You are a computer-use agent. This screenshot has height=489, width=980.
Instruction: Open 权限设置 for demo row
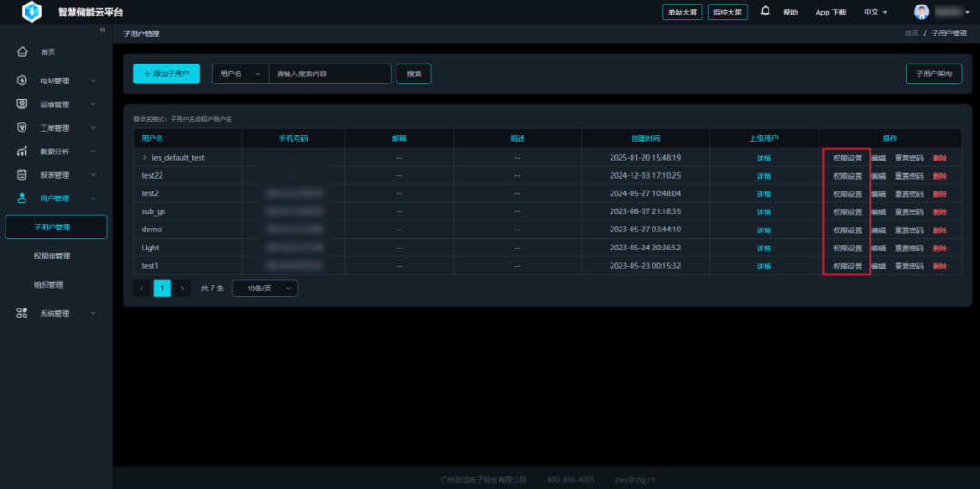point(848,230)
